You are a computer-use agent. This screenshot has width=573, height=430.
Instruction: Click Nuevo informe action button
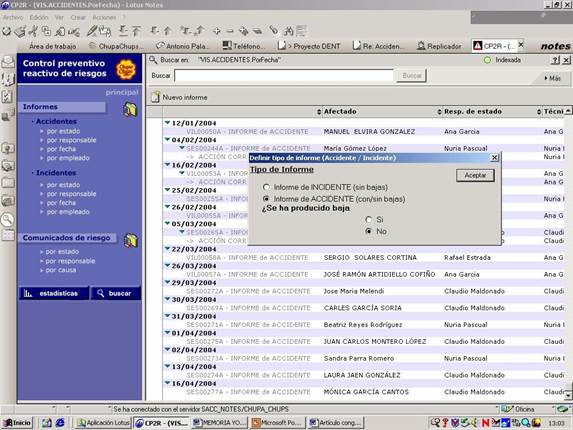click(x=179, y=97)
